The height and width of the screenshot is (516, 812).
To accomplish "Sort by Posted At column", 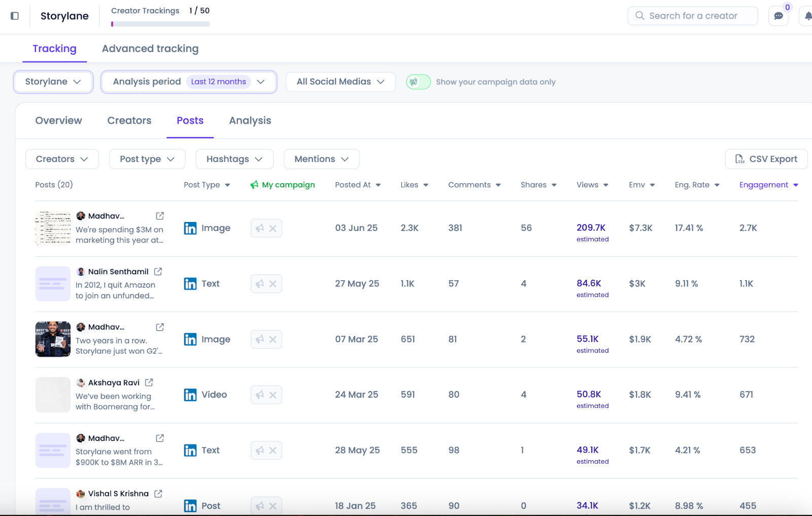I will [x=358, y=185].
